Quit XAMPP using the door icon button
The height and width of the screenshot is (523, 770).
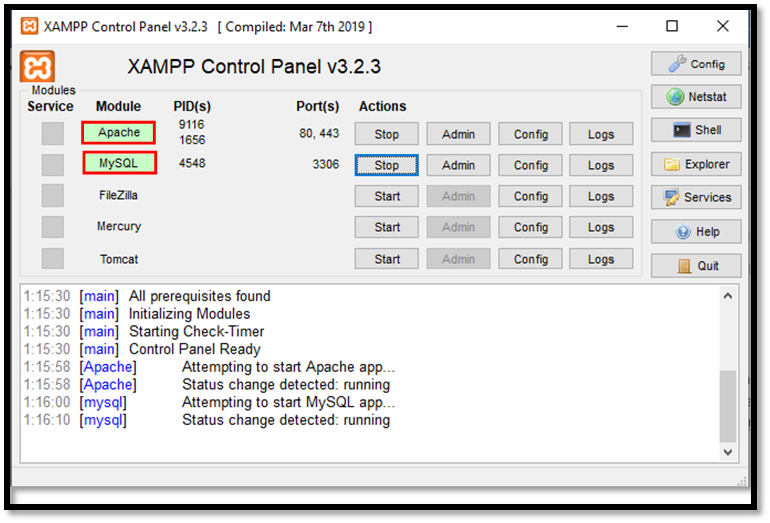696,266
